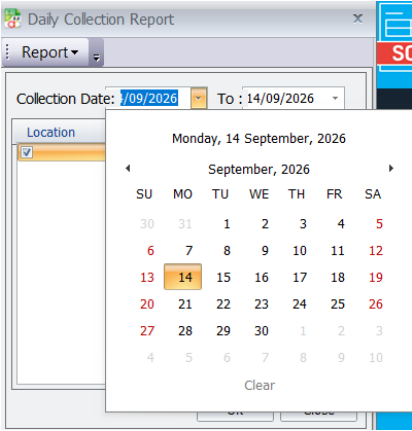Viewport: 412px width, 431px height.
Task: Select today's date header Monday, 14 September
Action: 259,138
